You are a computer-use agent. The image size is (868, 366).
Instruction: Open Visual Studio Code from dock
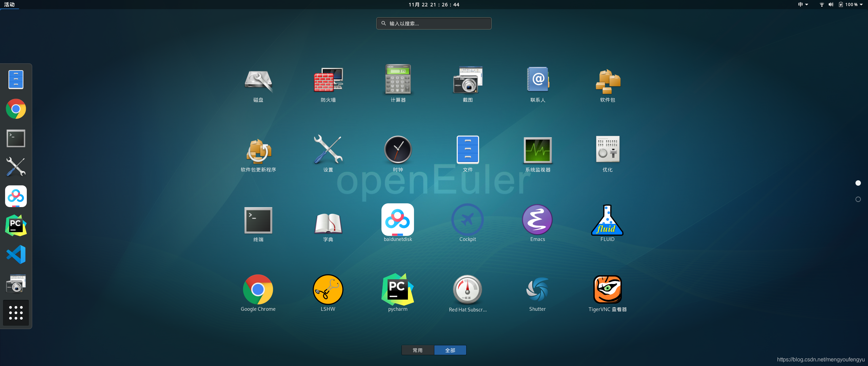click(16, 255)
